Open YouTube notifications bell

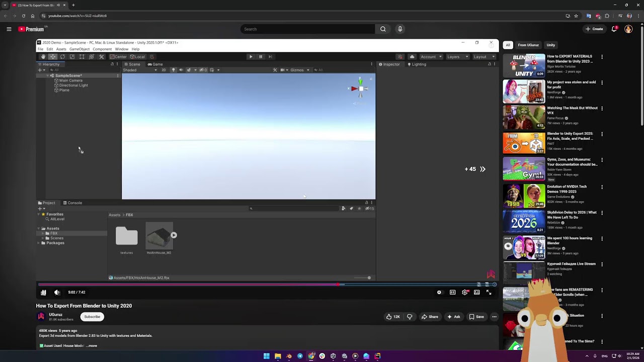614,29
